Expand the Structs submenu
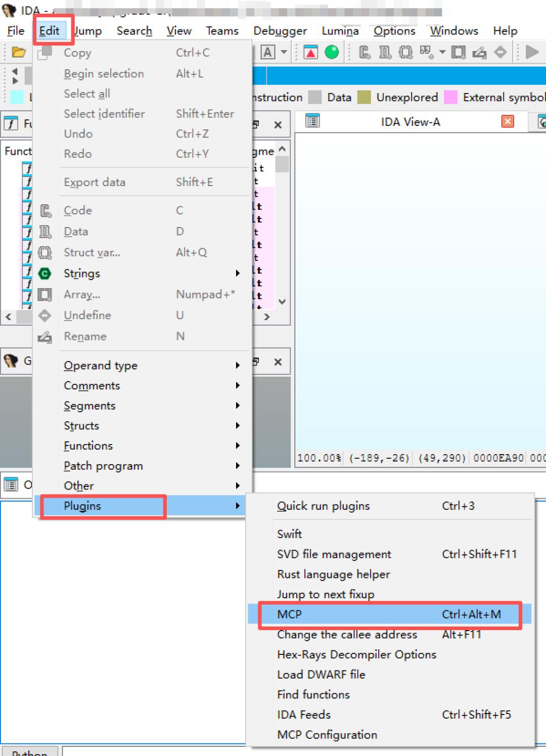 click(x=143, y=426)
